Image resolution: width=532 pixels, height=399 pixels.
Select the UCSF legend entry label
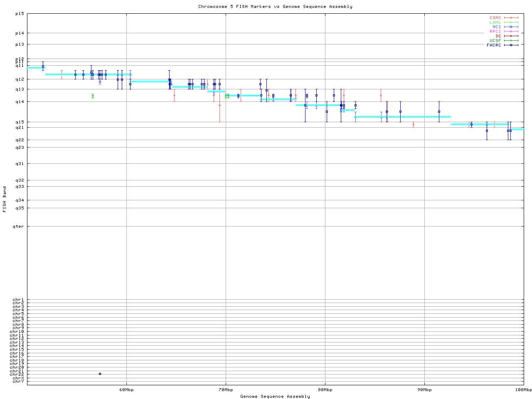coord(495,40)
